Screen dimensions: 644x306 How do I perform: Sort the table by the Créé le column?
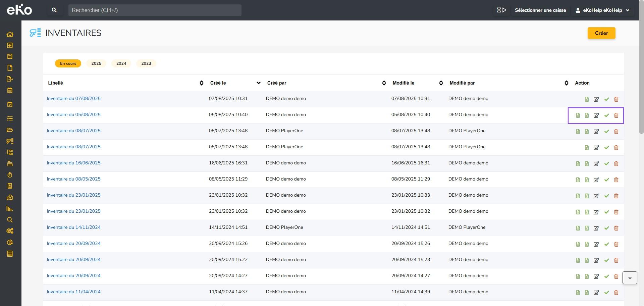(258, 83)
